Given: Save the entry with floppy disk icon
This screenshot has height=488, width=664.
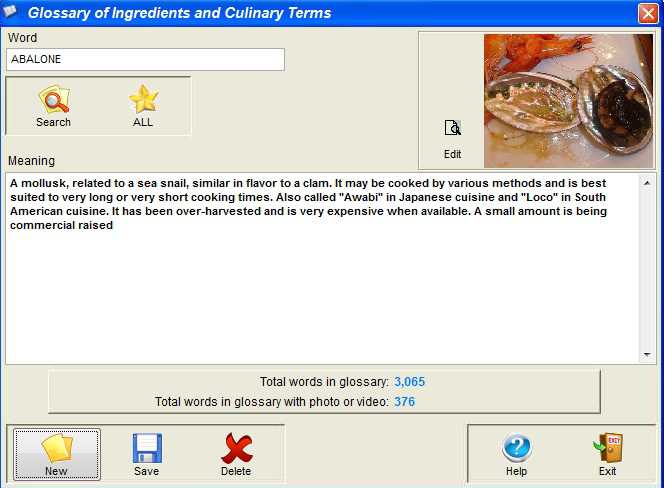Looking at the screenshot, I should pos(147,448).
